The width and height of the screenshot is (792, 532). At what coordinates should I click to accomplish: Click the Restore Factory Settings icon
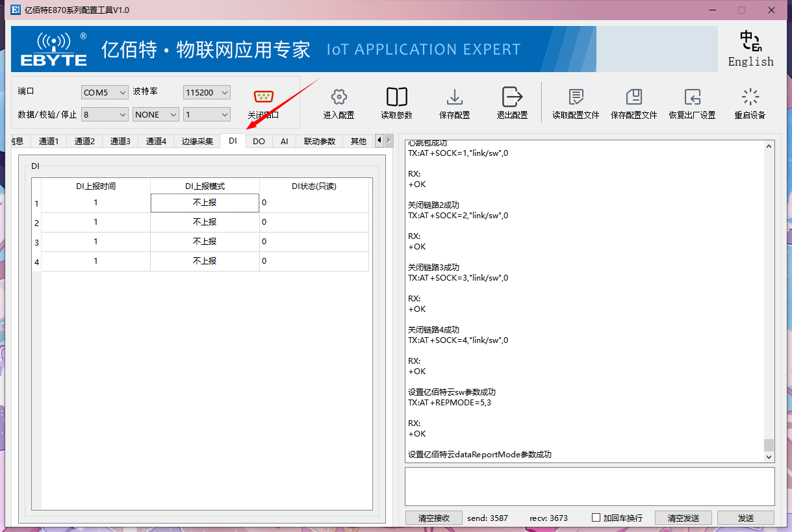(692, 97)
